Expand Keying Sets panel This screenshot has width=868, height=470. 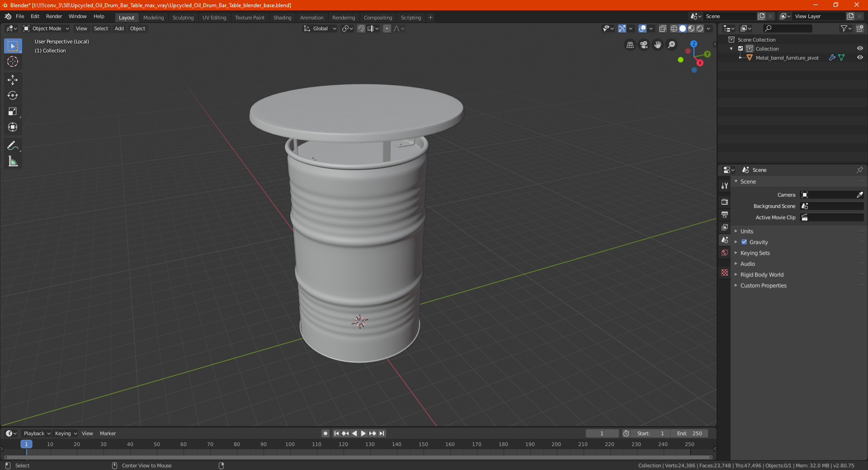tap(755, 253)
